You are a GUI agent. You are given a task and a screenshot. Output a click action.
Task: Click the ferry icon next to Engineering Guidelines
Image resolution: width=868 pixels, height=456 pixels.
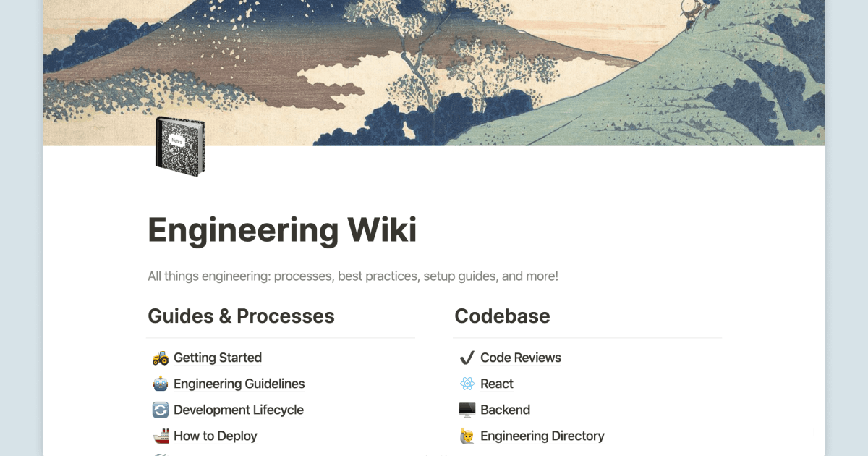[x=159, y=383]
